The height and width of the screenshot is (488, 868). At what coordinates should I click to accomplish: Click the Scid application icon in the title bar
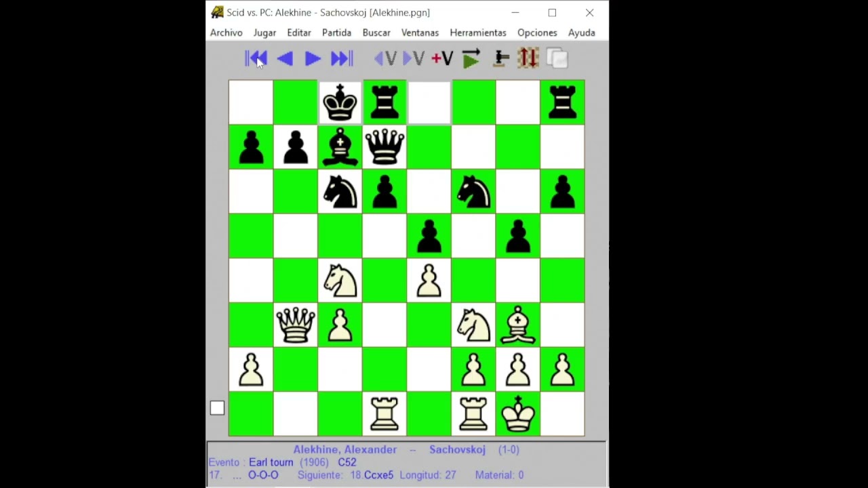217,12
